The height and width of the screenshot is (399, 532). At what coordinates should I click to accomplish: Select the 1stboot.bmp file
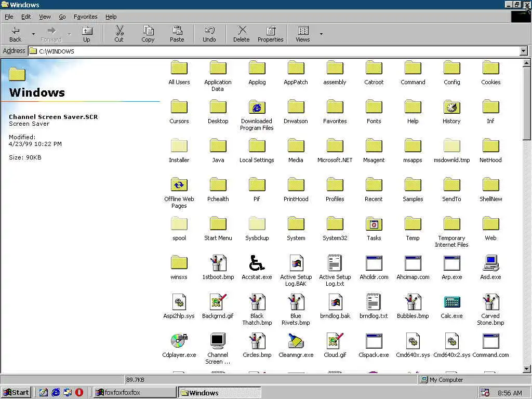click(218, 268)
